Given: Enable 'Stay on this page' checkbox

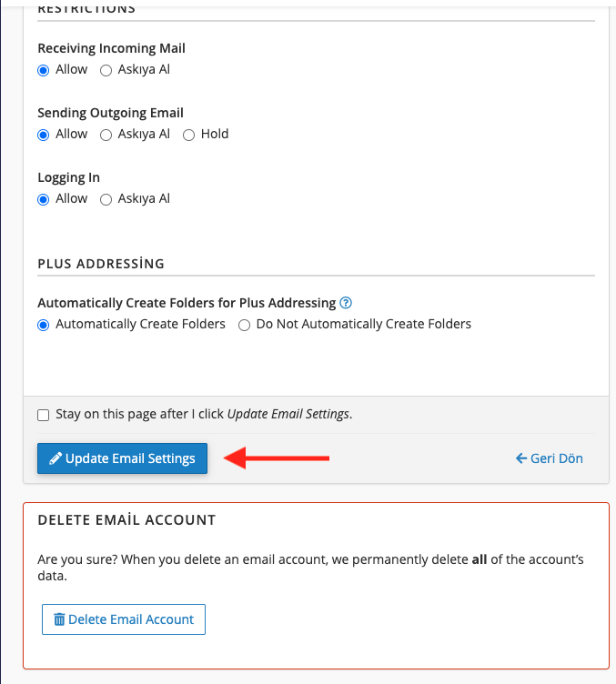Looking at the screenshot, I should [44, 415].
